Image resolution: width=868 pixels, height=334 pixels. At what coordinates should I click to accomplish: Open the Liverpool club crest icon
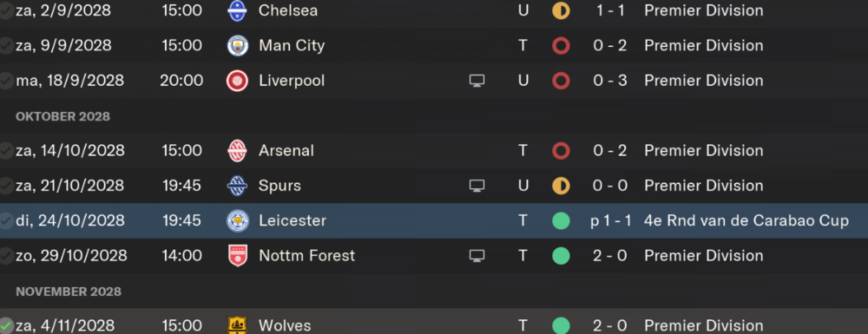coord(238,81)
